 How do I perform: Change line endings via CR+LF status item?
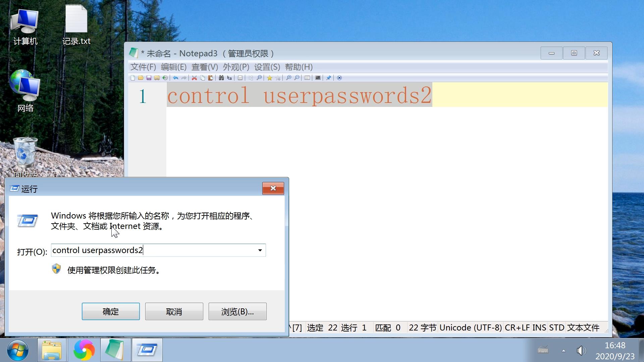(517, 327)
